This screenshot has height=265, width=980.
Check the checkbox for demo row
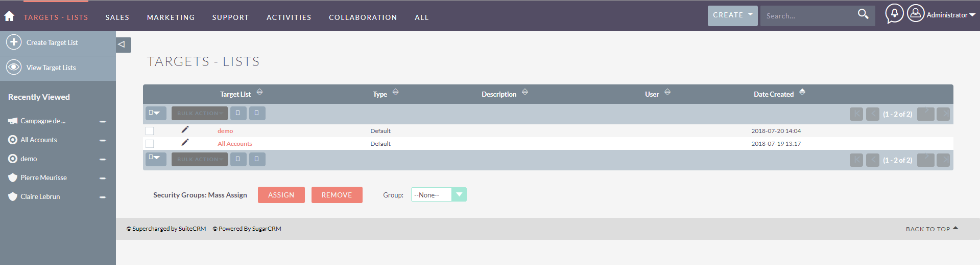[x=150, y=131]
